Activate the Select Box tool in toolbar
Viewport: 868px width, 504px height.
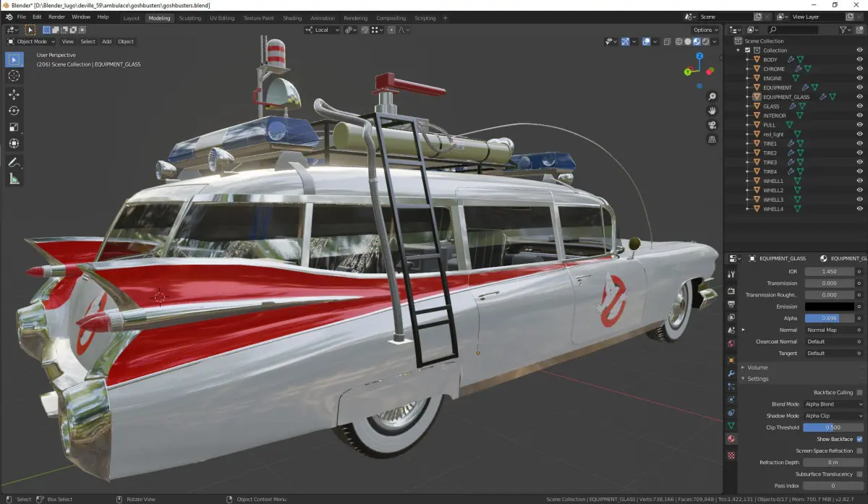14,59
